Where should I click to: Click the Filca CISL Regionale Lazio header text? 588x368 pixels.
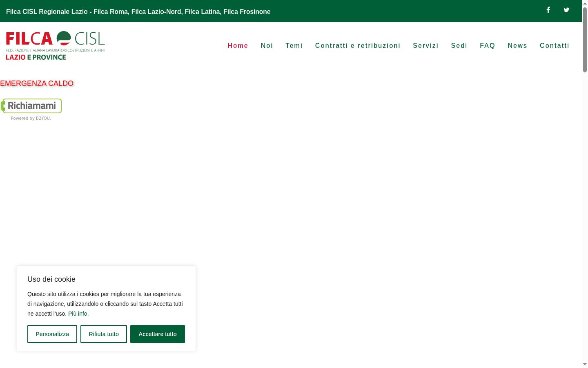pos(138,11)
